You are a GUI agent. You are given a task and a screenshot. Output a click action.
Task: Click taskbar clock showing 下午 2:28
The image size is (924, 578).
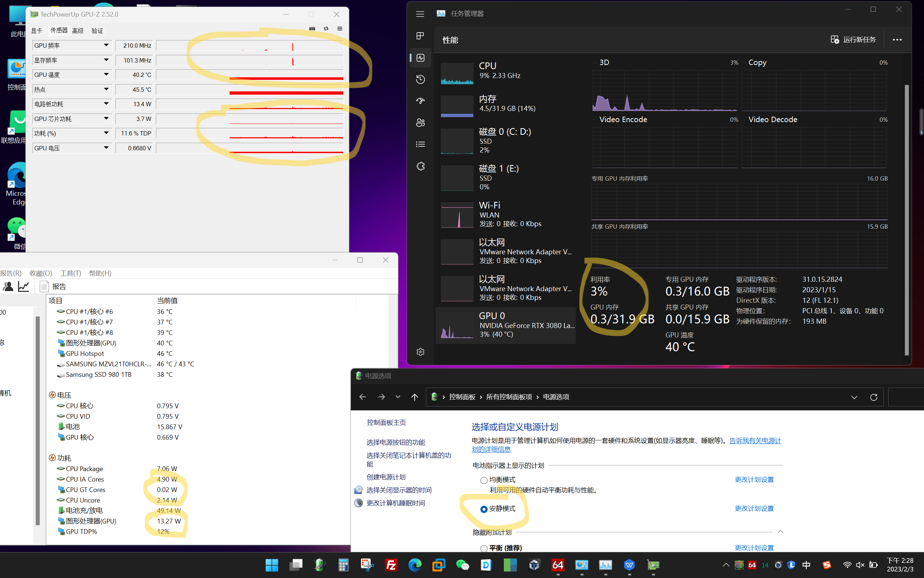[900, 565]
